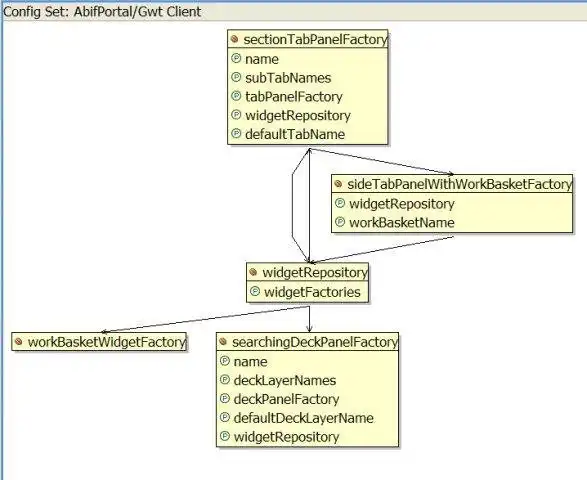This screenshot has width=587, height=480.
Task: Select the workBasketName property
Action: (x=402, y=222)
